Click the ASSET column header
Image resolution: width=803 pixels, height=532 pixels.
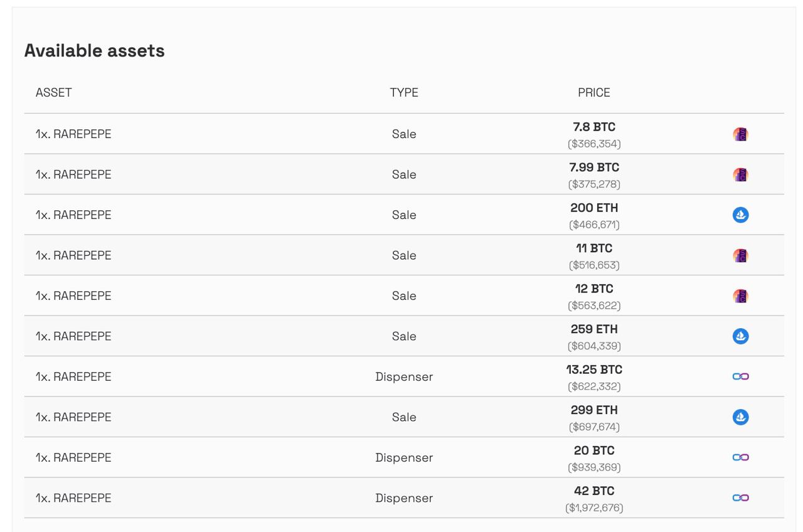tap(54, 93)
